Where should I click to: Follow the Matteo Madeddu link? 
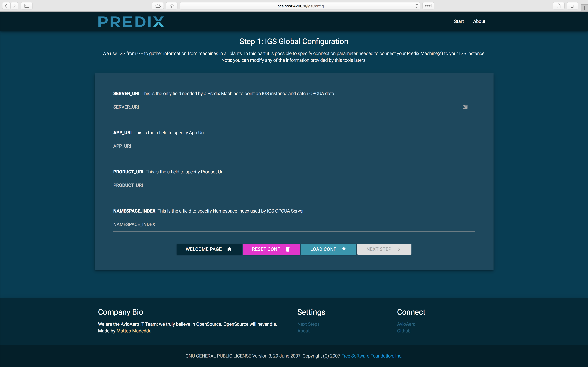(x=134, y=331)
